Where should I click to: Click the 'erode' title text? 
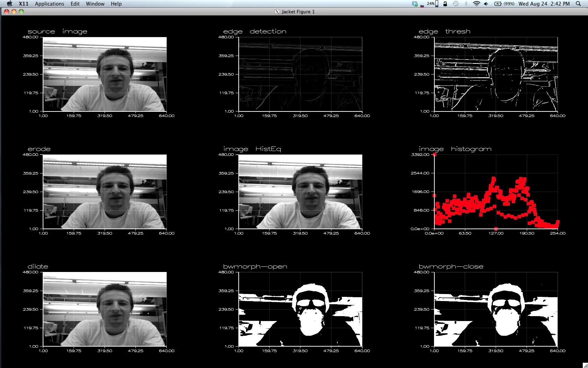click(39, 149)
